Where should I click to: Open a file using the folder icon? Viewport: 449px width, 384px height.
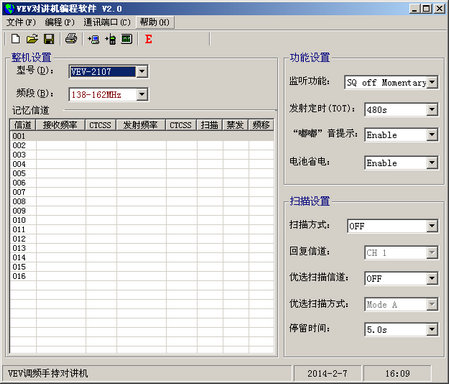[32, 39]
